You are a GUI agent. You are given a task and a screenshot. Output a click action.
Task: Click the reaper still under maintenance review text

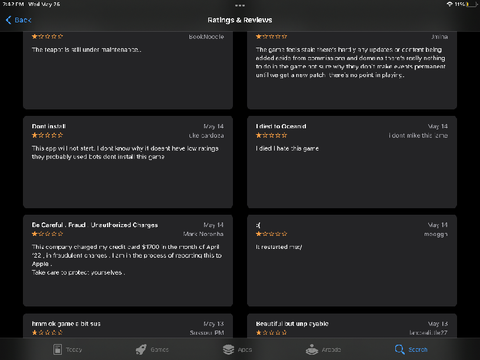tap(86, 50)
